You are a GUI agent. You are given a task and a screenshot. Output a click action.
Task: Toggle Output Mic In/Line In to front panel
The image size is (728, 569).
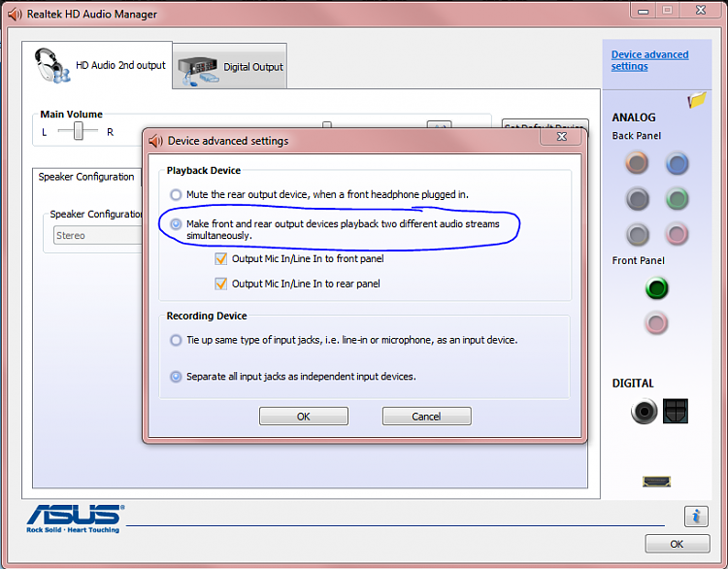pyautogui.click(x=221, y=258)
